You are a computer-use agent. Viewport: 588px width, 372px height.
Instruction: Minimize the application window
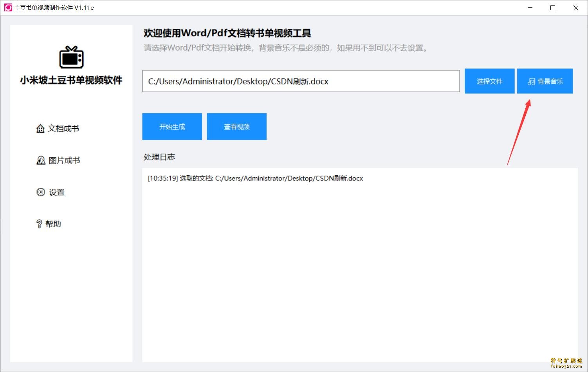(530, 8)
